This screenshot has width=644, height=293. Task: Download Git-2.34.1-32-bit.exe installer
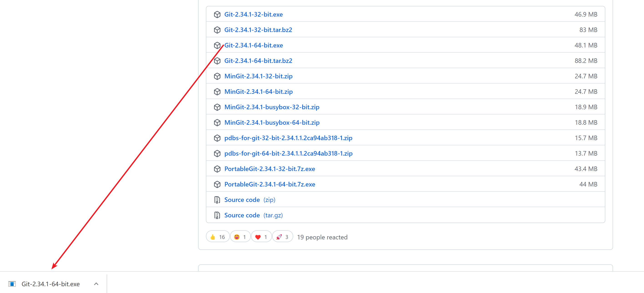[x=253, y=15]
